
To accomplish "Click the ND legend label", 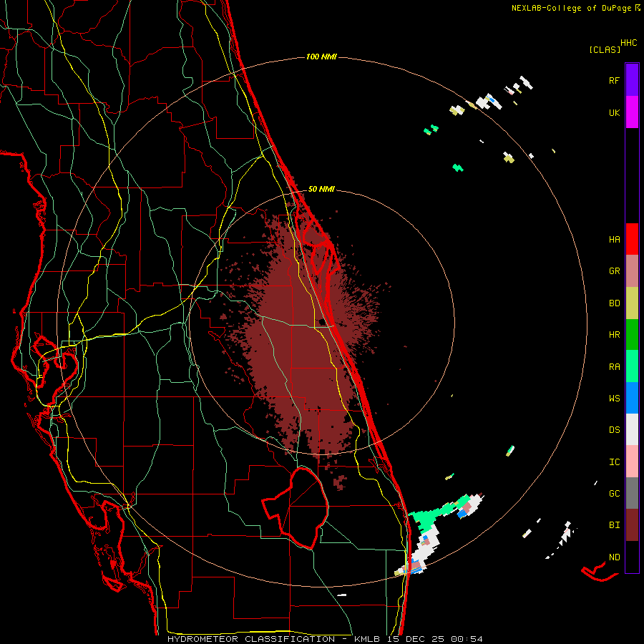I will (x=614, y=557).
